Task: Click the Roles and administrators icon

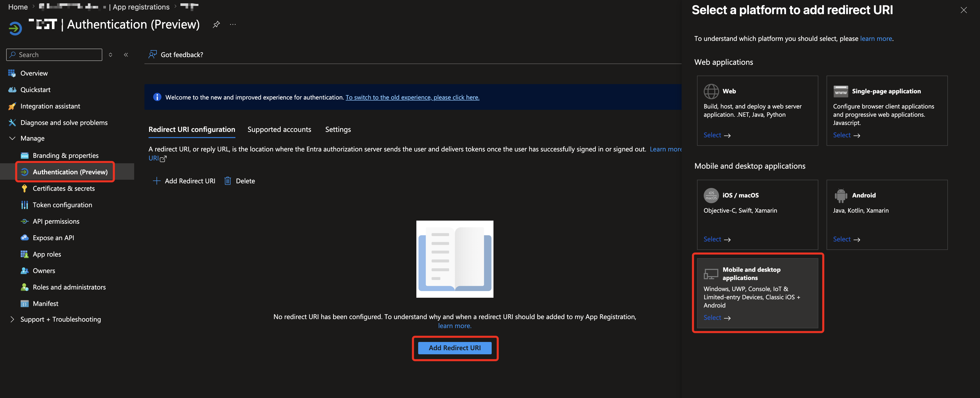Action: [24, 287]
